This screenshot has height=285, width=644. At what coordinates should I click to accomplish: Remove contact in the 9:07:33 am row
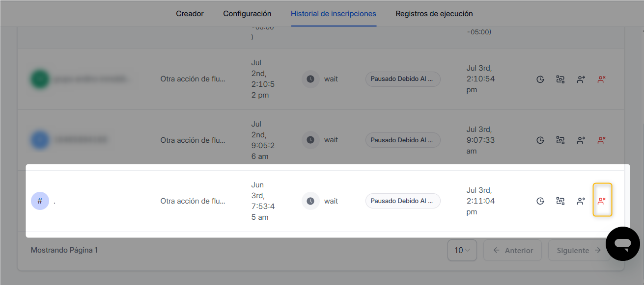(601, 140)
